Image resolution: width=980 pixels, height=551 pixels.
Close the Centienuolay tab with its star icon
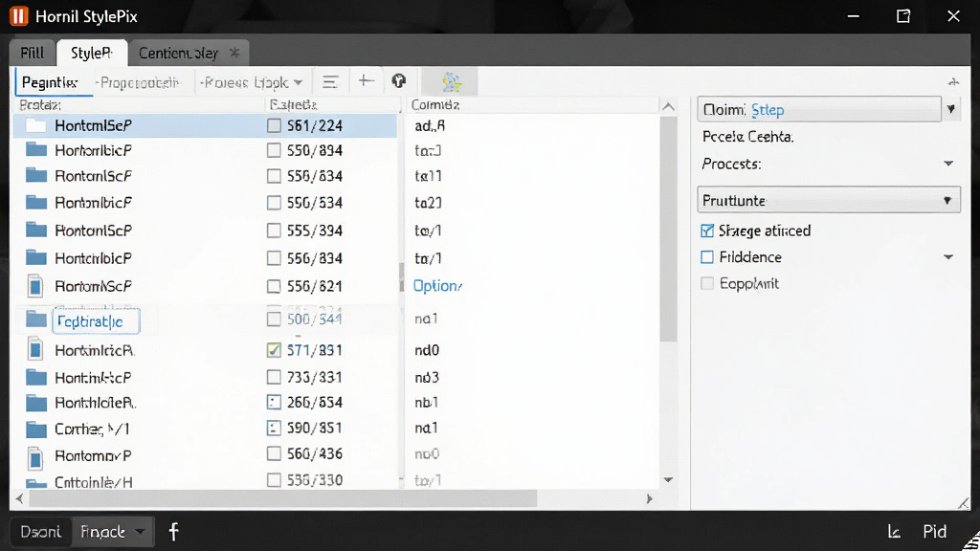coord(234,53)
